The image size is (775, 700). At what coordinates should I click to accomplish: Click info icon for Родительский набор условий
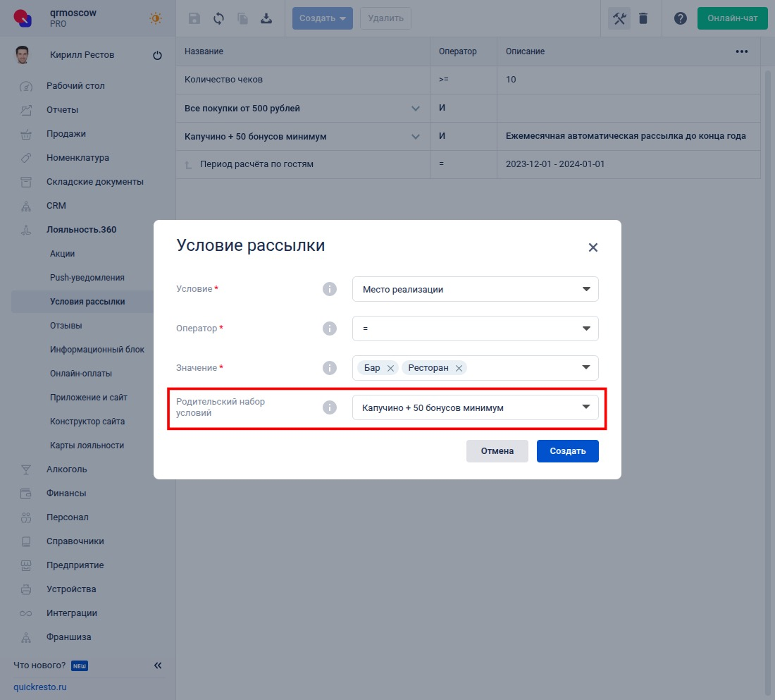[x=330, y=407]
